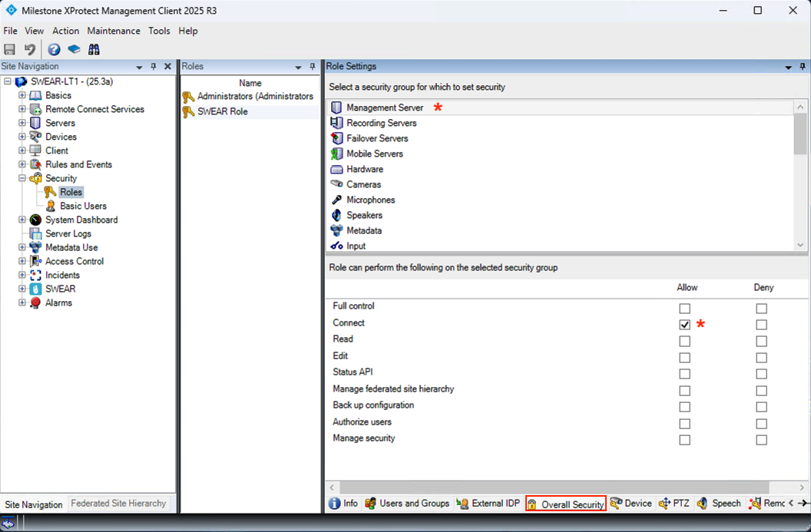This screenshot has height=532, width=811.
Task: Choose the Microphones security group
Action: [x=370, y=200]
